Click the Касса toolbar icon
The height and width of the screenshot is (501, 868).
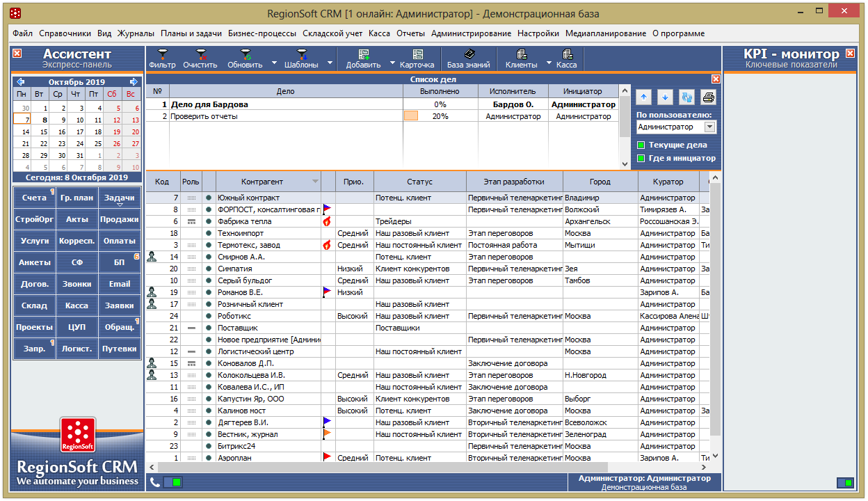coord(567,54)
